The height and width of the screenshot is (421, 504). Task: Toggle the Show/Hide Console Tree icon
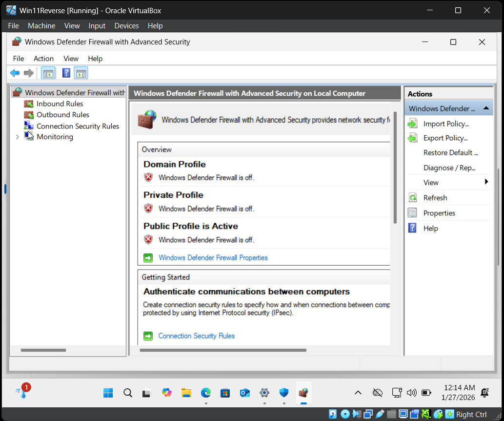tap(48, 73)
